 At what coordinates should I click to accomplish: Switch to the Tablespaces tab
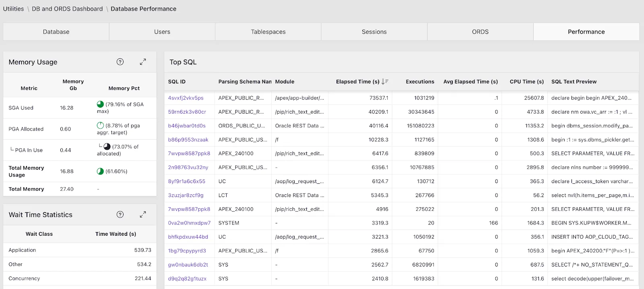coord(268,32)
